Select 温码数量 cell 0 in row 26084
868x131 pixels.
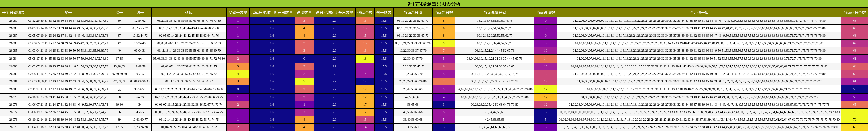pyautogui.click(x=304, y=59)
